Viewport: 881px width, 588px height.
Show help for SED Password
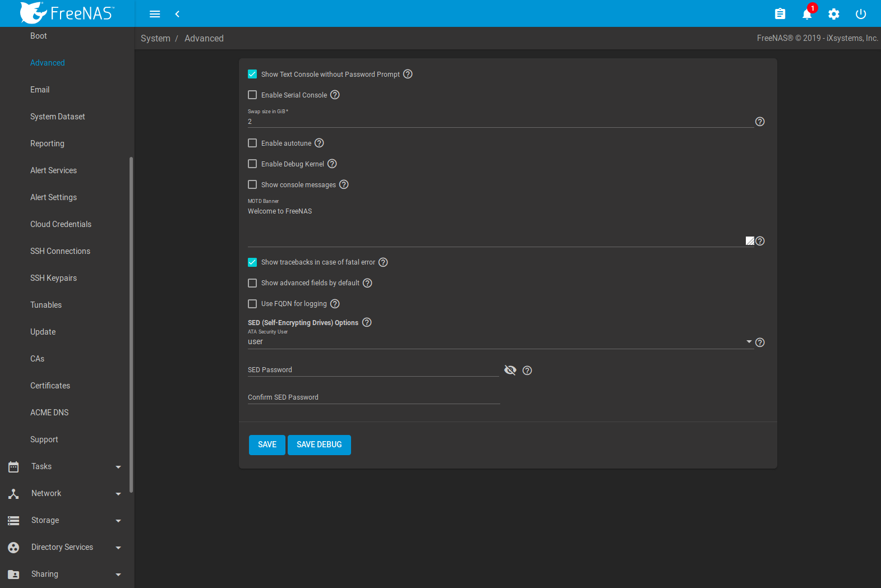(x=527, y=371)
